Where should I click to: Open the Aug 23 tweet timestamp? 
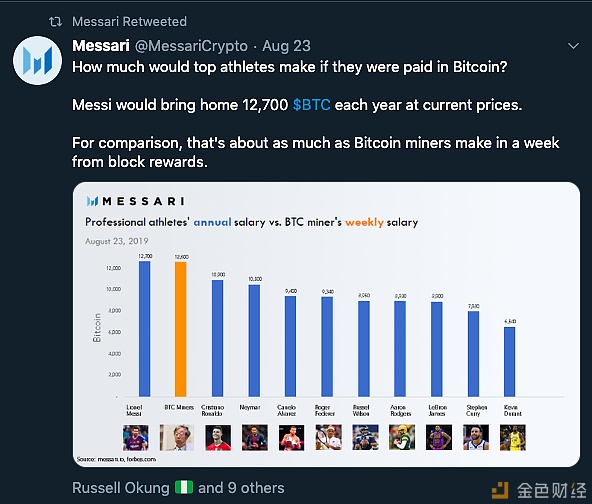(286, 46)
